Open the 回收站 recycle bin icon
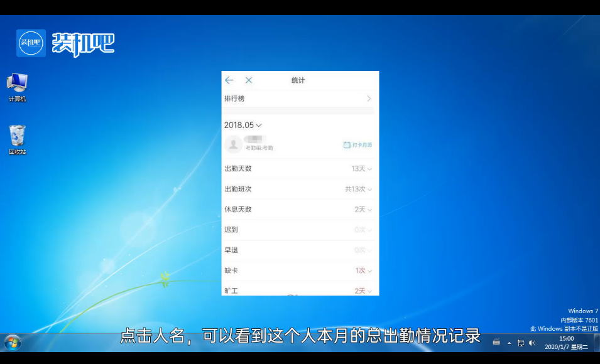The width and height of the screenshot is (600, 364). [17, 139]
